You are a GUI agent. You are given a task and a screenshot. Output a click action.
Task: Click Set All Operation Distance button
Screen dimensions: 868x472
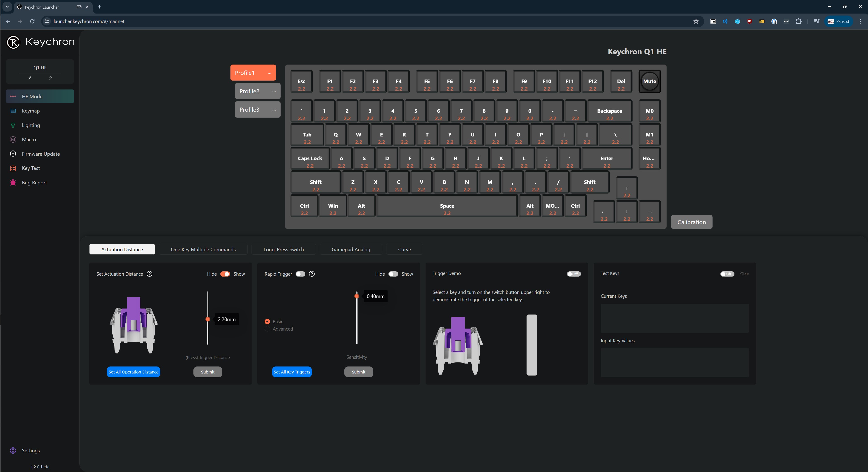coord(133,371)
